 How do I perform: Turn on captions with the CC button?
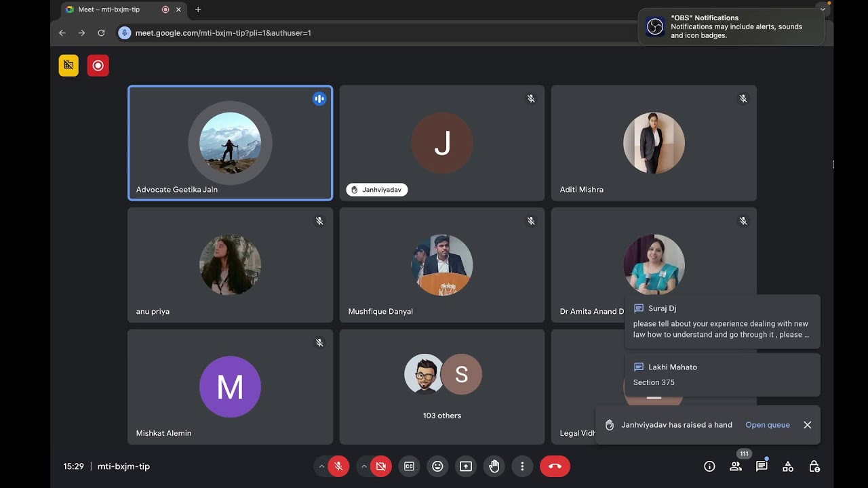coord(409,466)
